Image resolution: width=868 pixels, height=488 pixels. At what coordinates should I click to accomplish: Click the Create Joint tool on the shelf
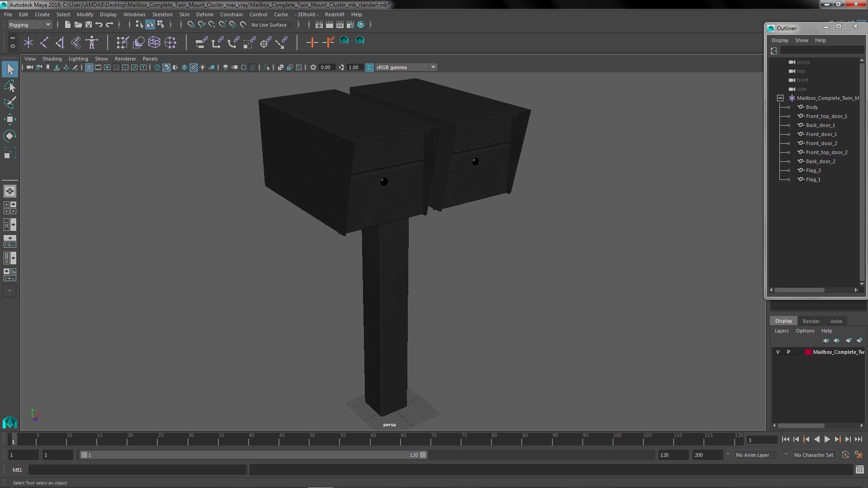44,42
